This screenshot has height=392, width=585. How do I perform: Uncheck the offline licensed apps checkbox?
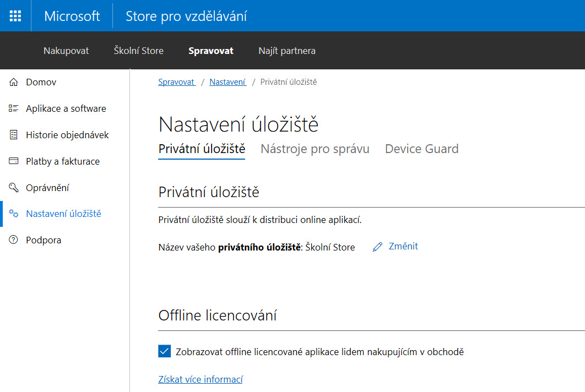click(x=164, y=351)
